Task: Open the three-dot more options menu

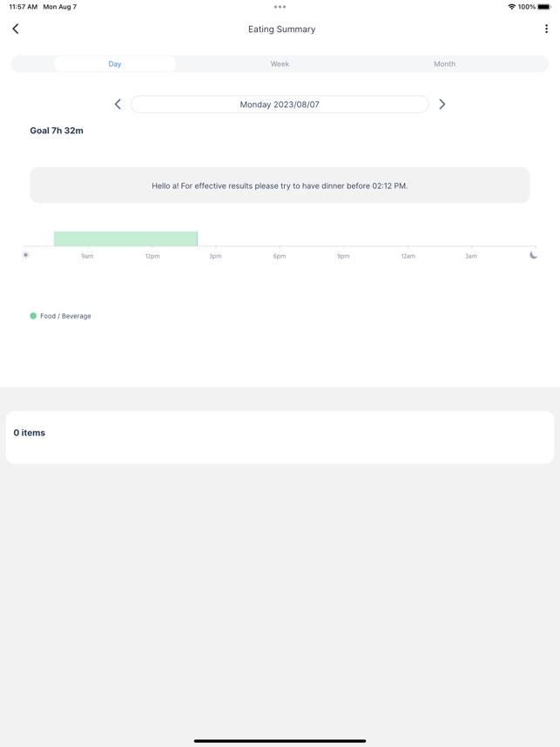Action: (546, 29)
